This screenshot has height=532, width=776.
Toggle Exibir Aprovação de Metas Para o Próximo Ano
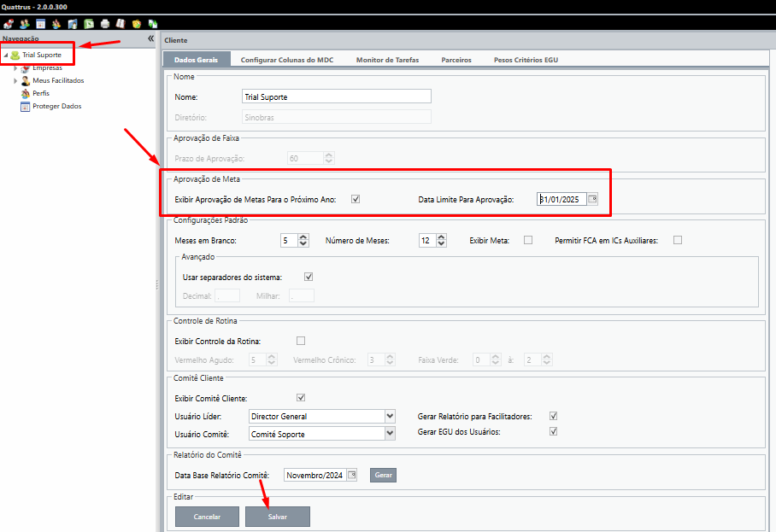point(356,199)
